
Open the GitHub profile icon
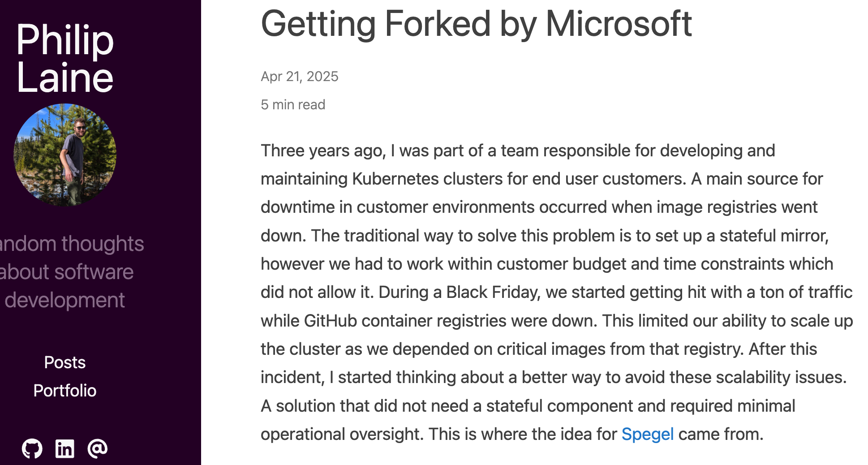coord(32,448)
